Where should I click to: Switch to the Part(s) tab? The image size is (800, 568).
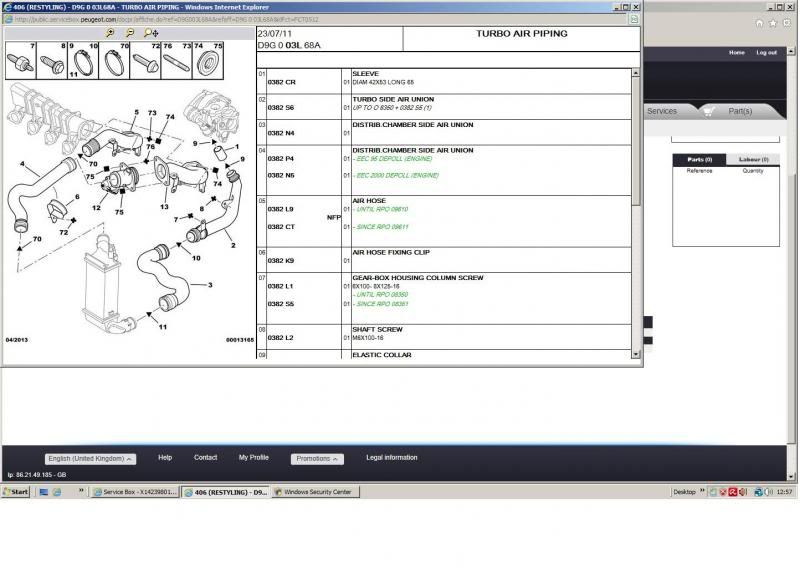point(740,111)
